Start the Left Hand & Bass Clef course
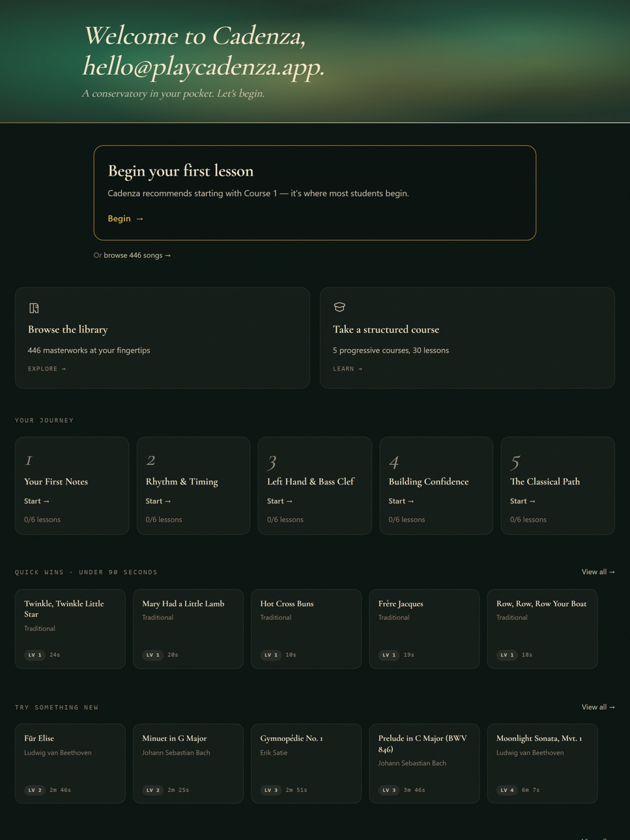The width and height of the screenshot is (630, 840). click(279, 501)
